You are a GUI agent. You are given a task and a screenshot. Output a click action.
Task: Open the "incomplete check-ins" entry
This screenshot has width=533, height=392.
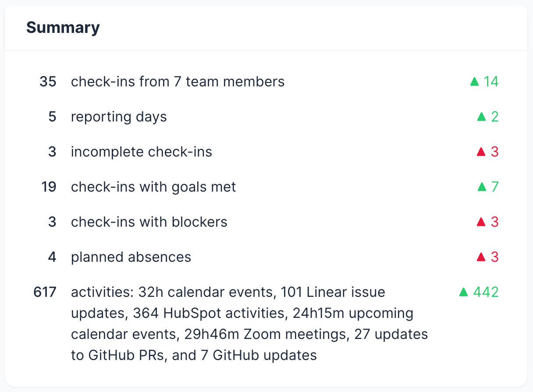pyautogui.click(x=141, y=152)
